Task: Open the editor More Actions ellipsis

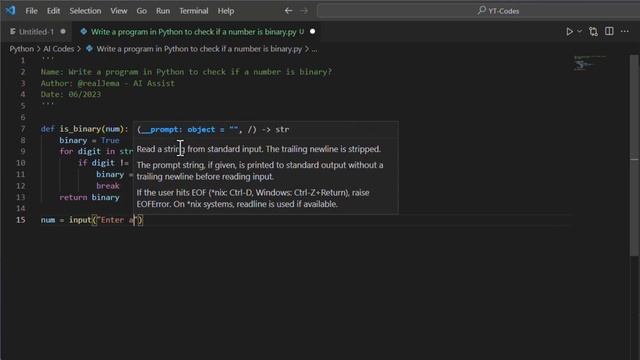Action: click(625, 31)
